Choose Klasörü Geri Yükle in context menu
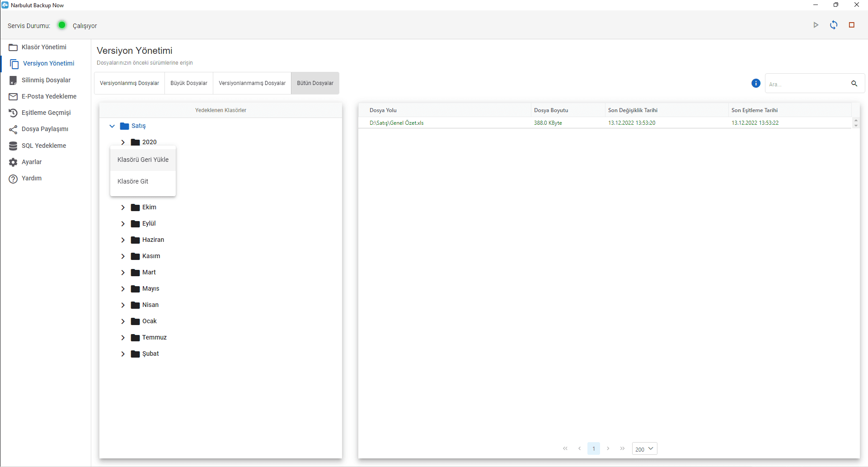 point(143,160)
